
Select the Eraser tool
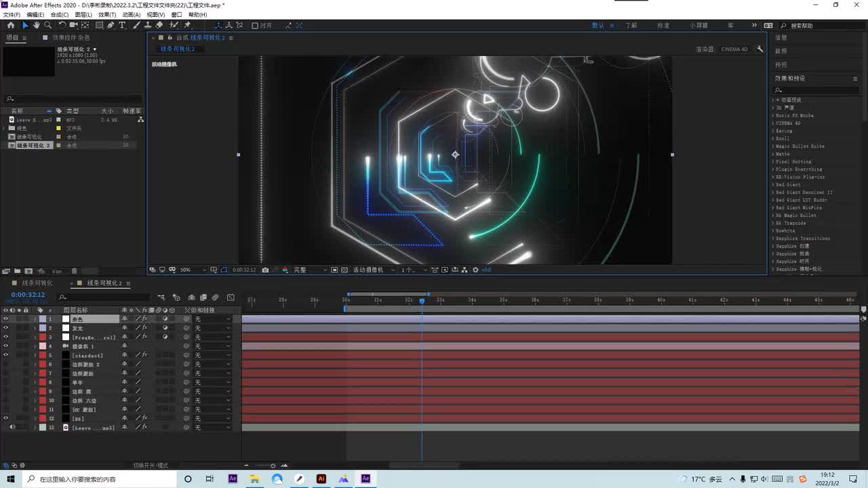click(x=159, y=25)
